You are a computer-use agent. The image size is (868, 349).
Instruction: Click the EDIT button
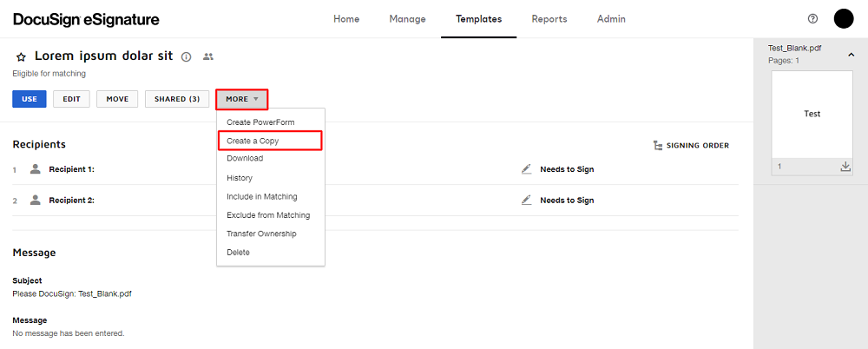click(71, 99)
